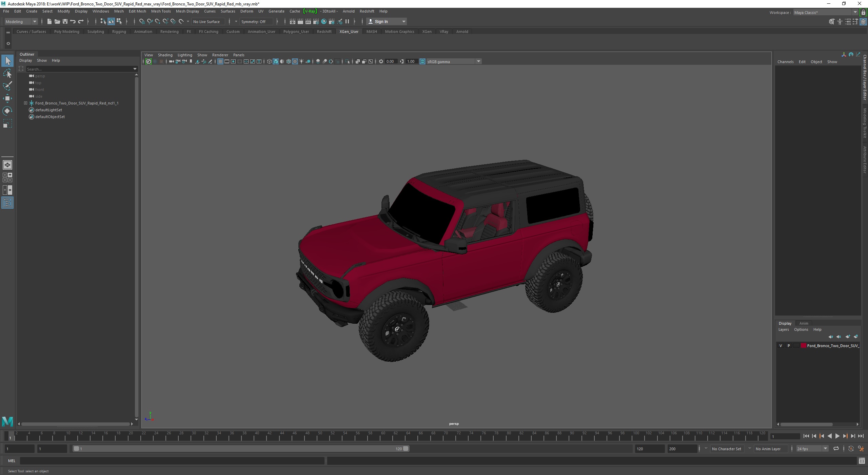Create a new scene file icon
This screenshot has height=475, width=868.
[x=49, y=21]
